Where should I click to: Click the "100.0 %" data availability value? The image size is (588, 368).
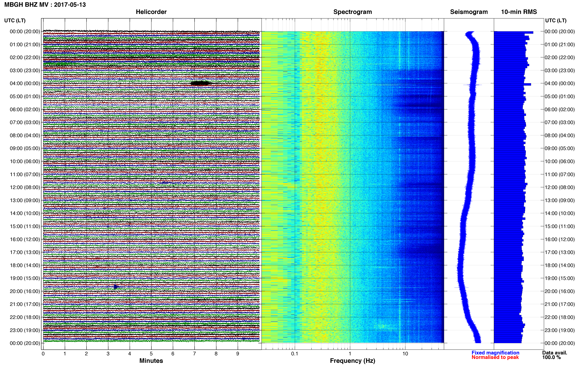tap(551, 357)
